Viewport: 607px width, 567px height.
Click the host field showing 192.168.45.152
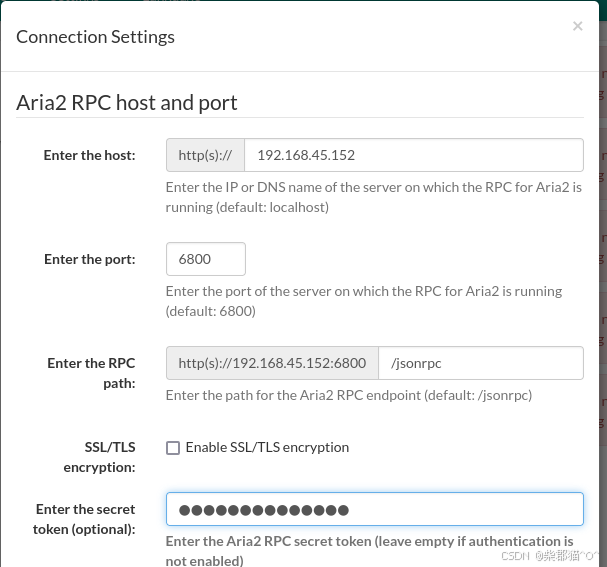[414, 155]
